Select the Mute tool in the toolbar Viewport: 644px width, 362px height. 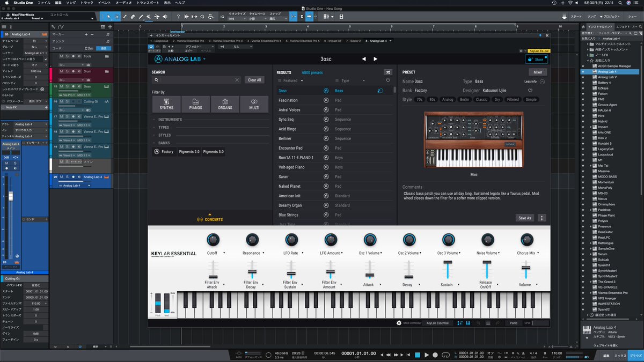149,16
